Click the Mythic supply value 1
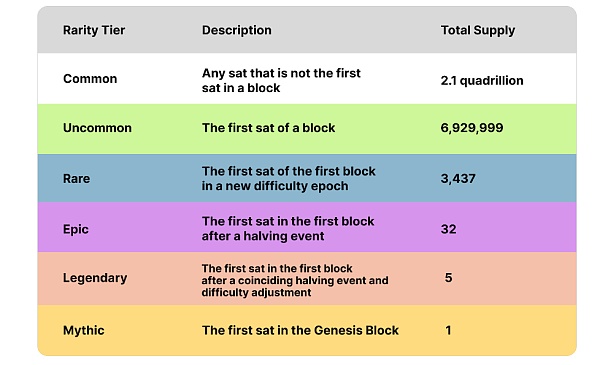Viewport: 600px width, 365px height. click(448, 330)
